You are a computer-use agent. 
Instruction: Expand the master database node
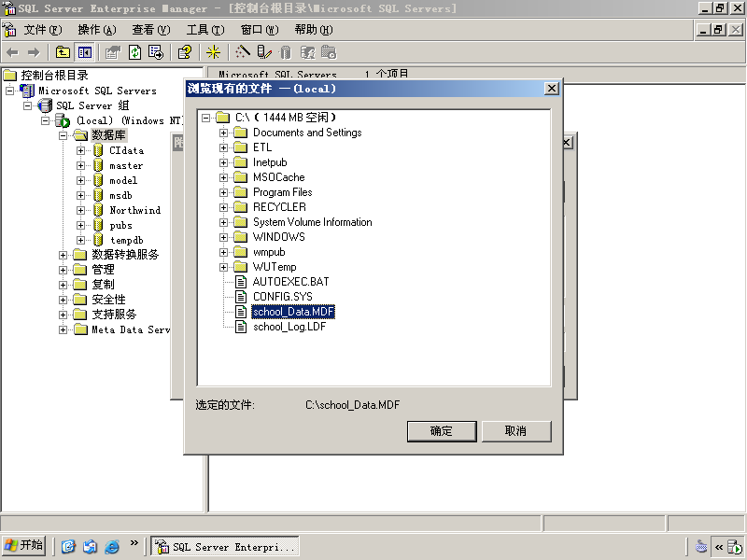click(80, 166)
